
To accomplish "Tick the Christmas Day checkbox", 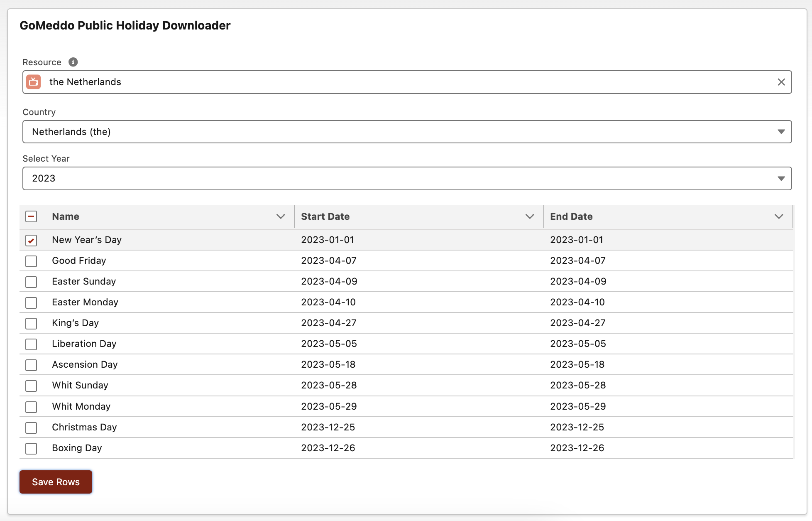I will [31, 428].
